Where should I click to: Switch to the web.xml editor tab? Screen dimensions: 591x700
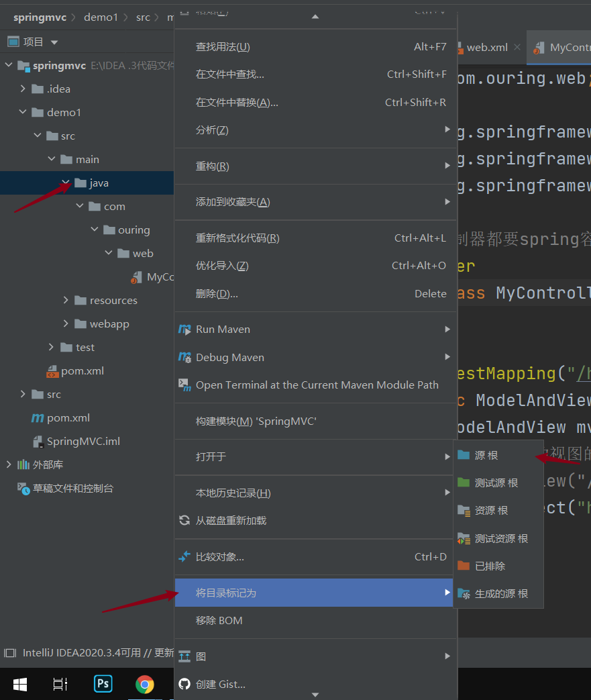pyautogui.click(x=486, y=48)
